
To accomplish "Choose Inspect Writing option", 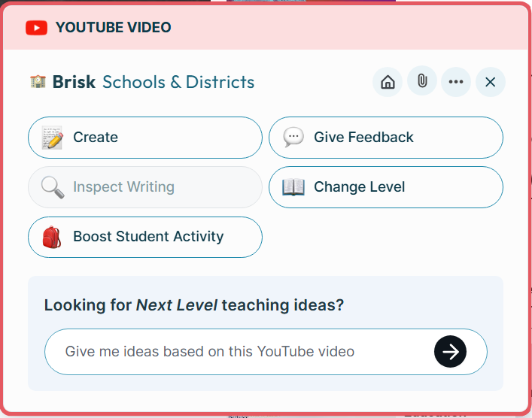I will 145,186.
